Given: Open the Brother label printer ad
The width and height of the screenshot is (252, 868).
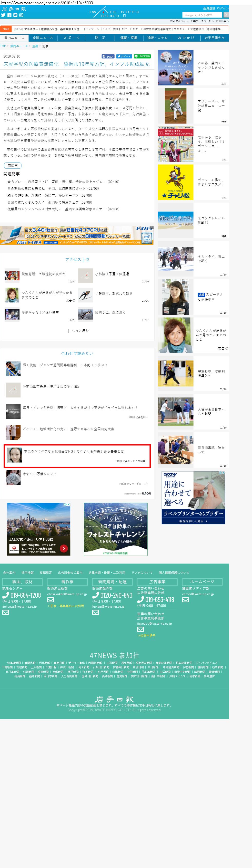Looking at the screenshot, I should coord(193,497).
